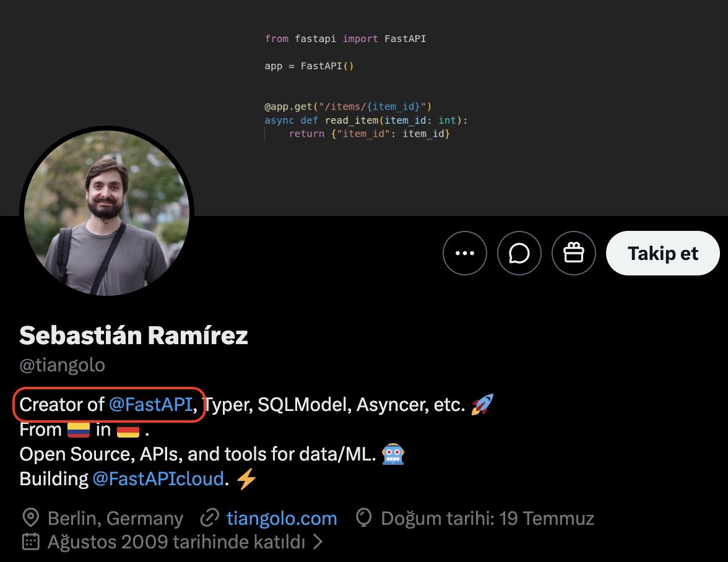Click the @tiangolo username handle

click(62, 365)
